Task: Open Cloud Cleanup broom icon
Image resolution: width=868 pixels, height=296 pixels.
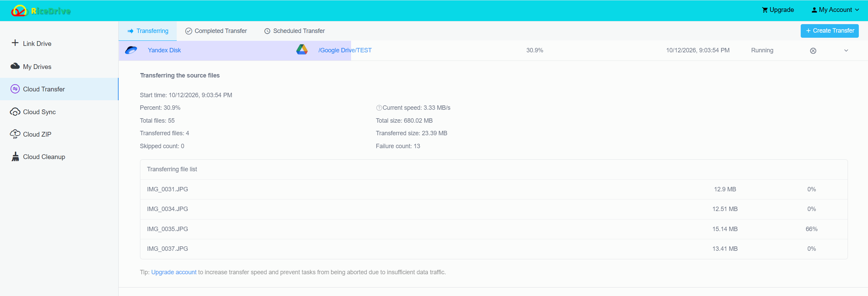Action: [15, 157]
